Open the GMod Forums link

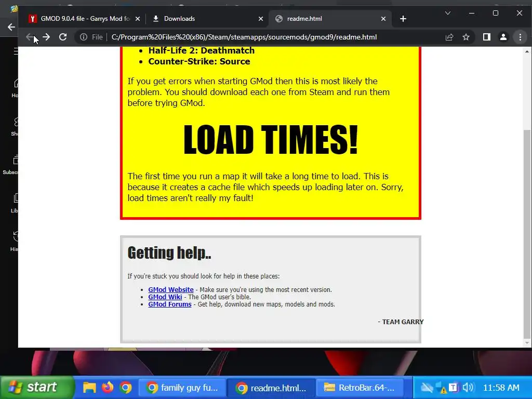(170, 304)
